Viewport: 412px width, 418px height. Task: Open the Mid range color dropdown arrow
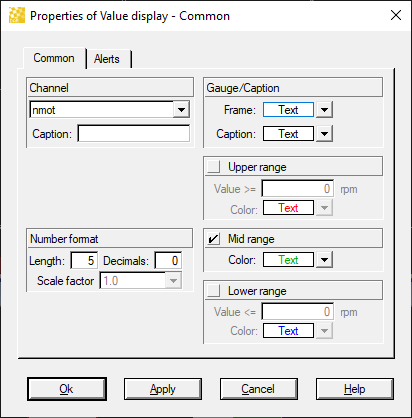pos(324,260)
